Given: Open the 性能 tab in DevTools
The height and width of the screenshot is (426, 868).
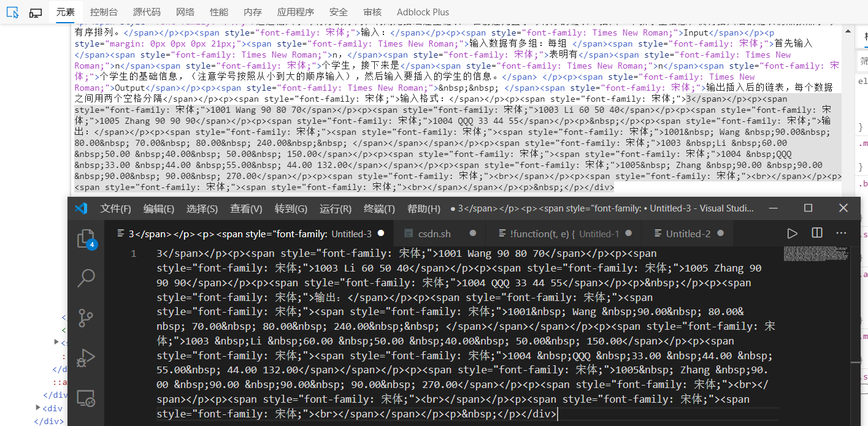Looking at the screenshot, I should 219,12.
